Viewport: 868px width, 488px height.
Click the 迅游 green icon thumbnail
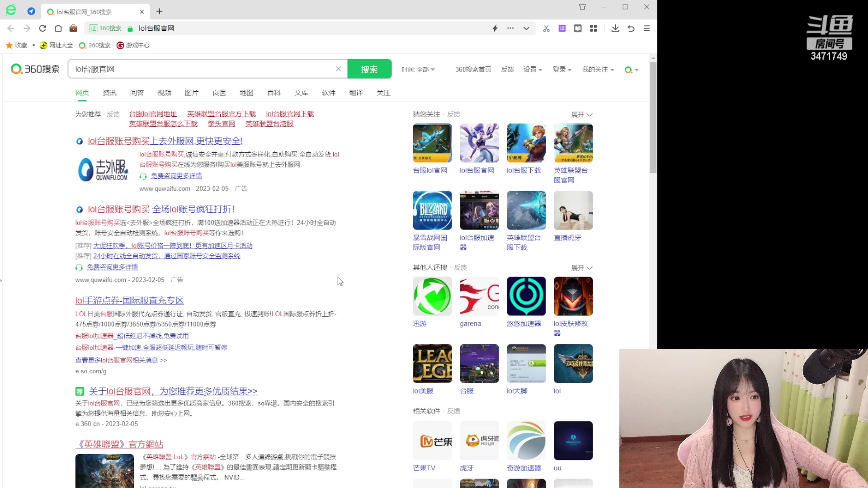(x=432, y=296)
